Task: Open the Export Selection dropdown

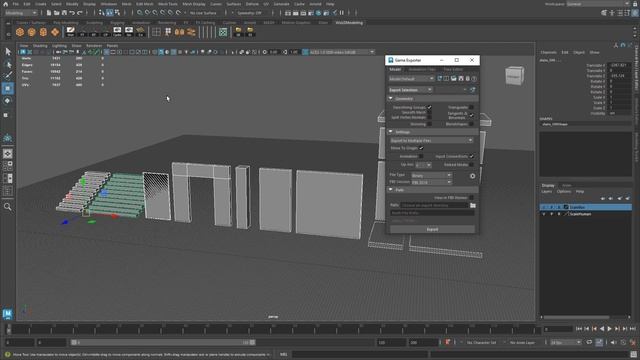Action: tap(410, 90)
